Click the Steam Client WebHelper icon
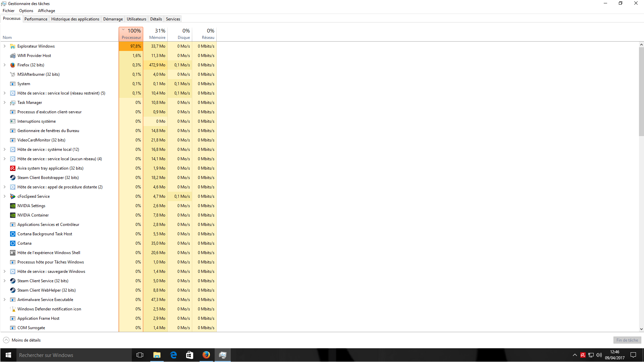This screenshot has height=362, width=644. pyautogui.click(x=13, y=290)
